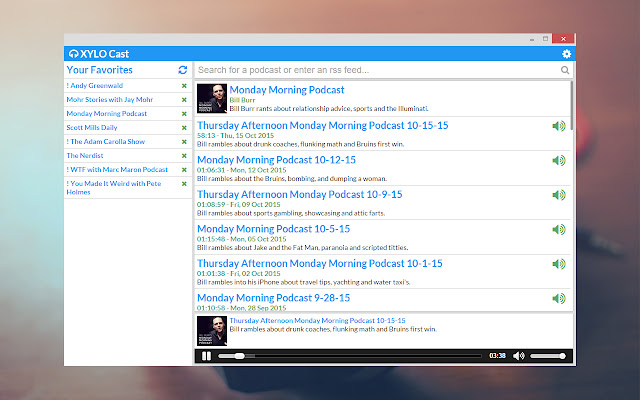640x400 pixels.
Task: Open WTF with Marc Maron Podcast
Action: point(119,169)
